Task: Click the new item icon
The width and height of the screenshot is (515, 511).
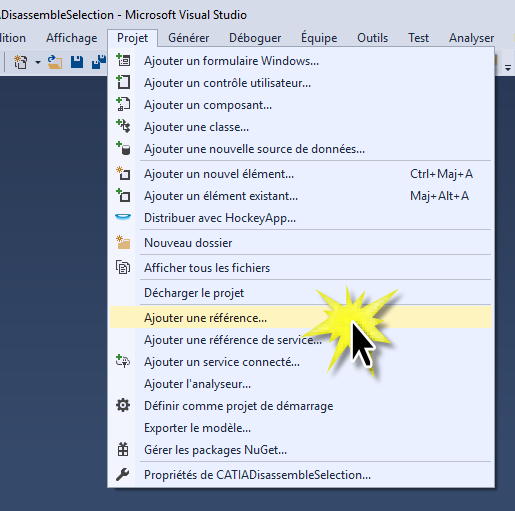Action: point(123,174)
